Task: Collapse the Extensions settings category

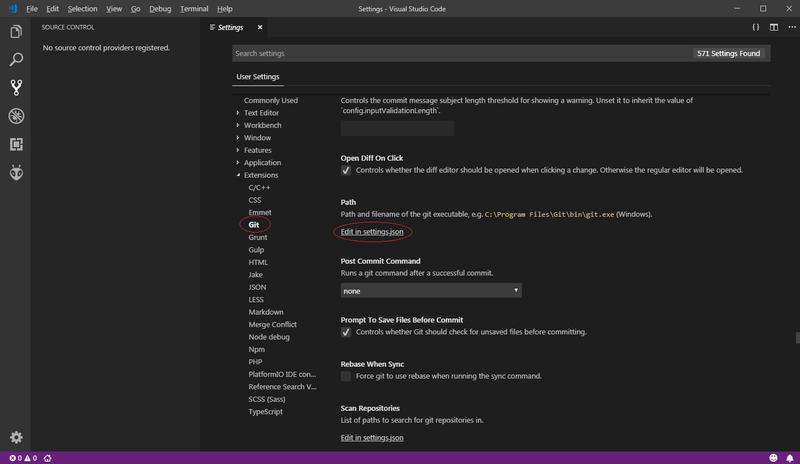Action: (x=261, y=175)
